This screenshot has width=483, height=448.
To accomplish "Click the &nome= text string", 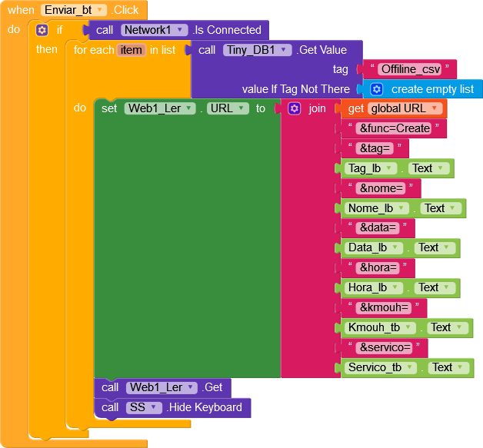I will [381, 188].
